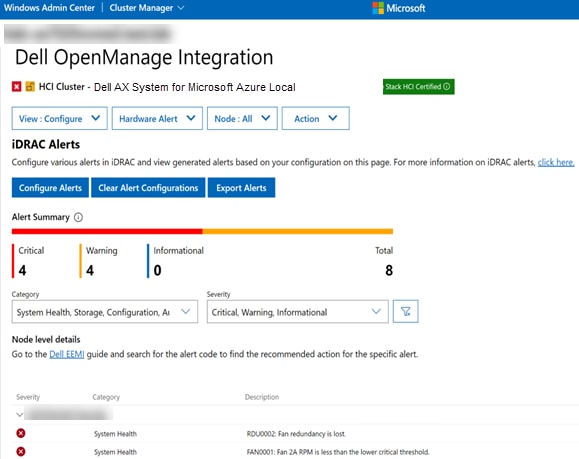Open the Action dropdown
The width and height of the screenshot is (579, 459).
pos(316,119)
